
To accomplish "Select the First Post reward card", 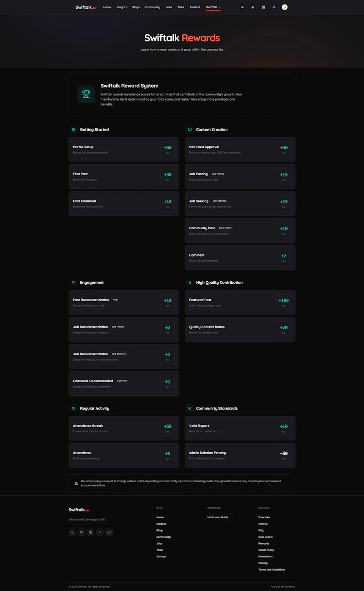I will click(124, 177).
